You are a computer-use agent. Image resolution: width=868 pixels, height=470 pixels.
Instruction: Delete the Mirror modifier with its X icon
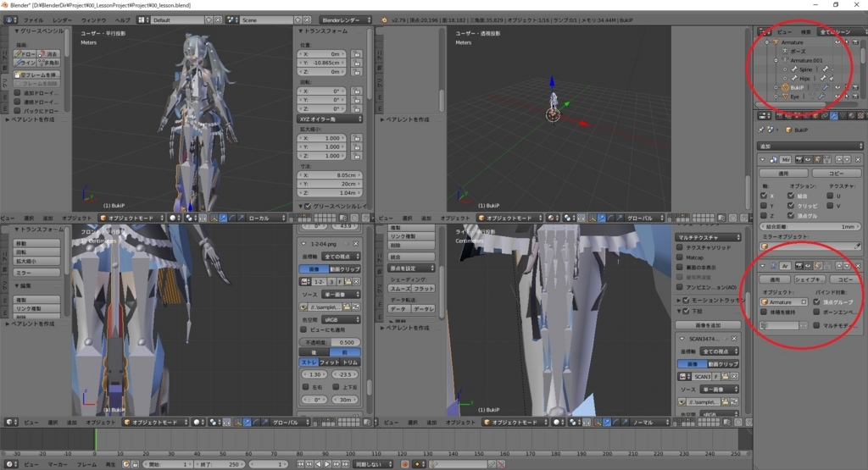tap(858, 159)
